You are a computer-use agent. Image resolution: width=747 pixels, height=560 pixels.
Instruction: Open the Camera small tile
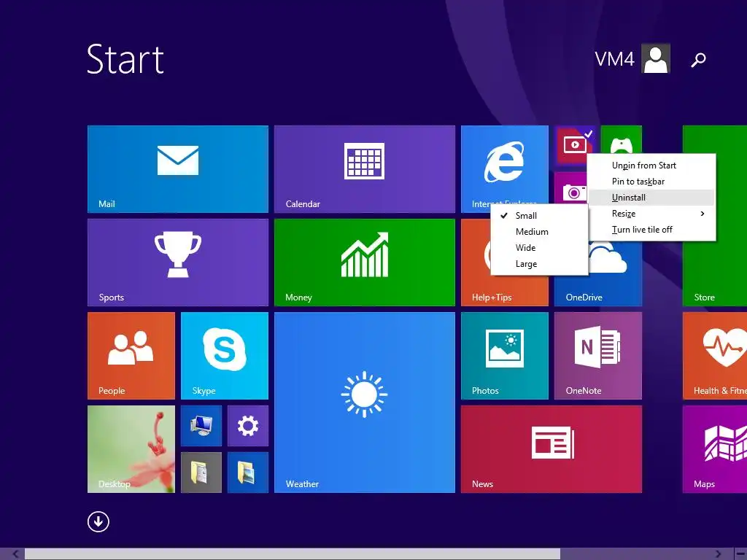pyautogui.click(x=570, y=189)
